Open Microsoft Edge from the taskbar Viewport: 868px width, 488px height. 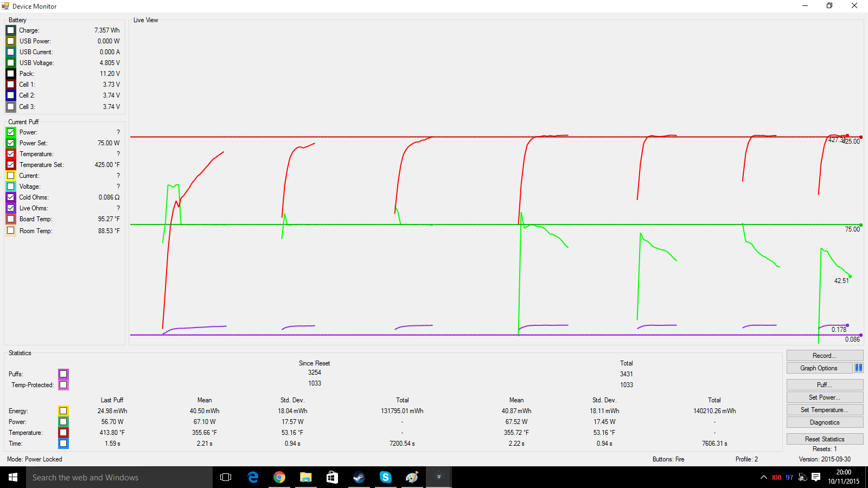click(x=253, y=477)
